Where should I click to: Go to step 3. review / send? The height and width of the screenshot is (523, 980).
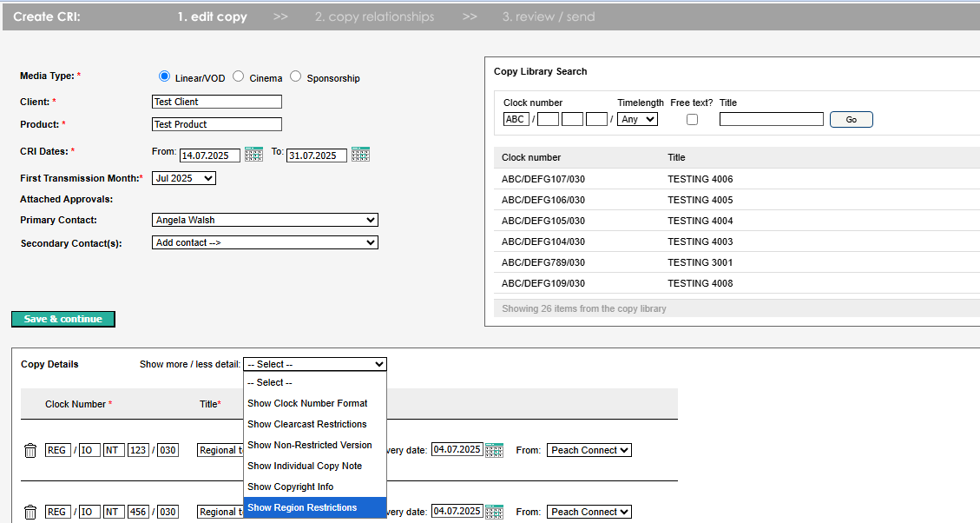pos(549,17)
